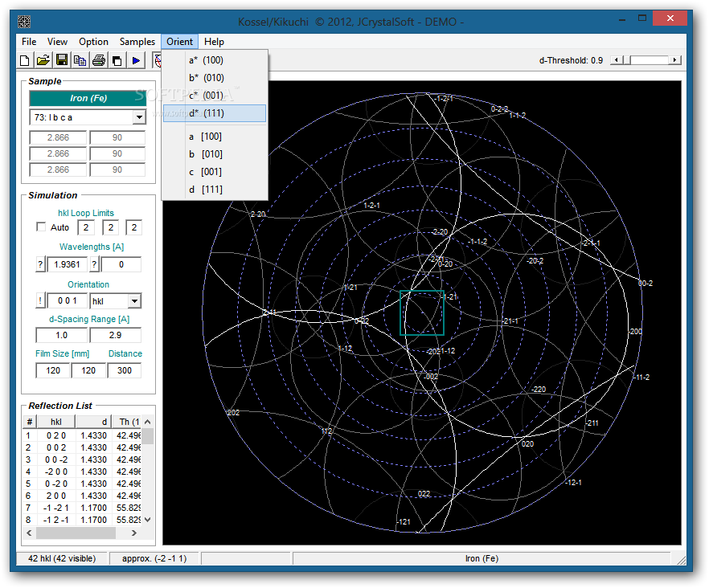Click the Copy toolbar icon
Screen dimensions: 709x588
(x=80, y=60)
